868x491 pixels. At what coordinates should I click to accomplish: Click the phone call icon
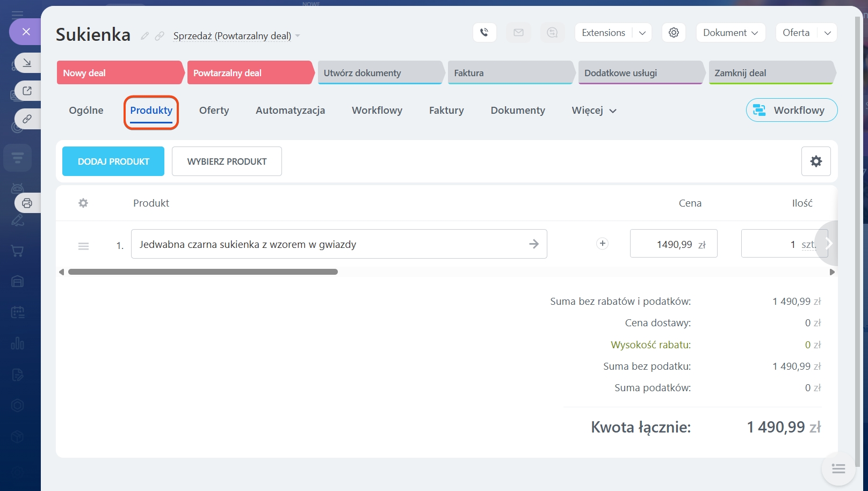484,33
